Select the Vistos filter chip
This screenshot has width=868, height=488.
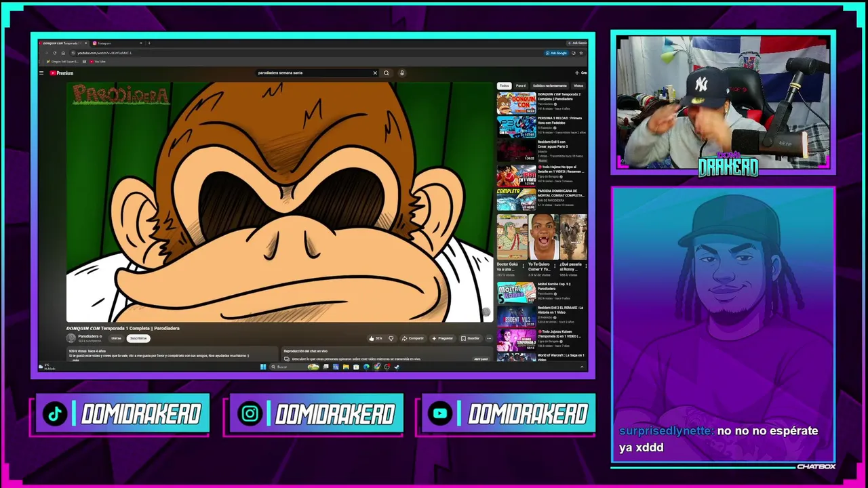click(578, 86)
